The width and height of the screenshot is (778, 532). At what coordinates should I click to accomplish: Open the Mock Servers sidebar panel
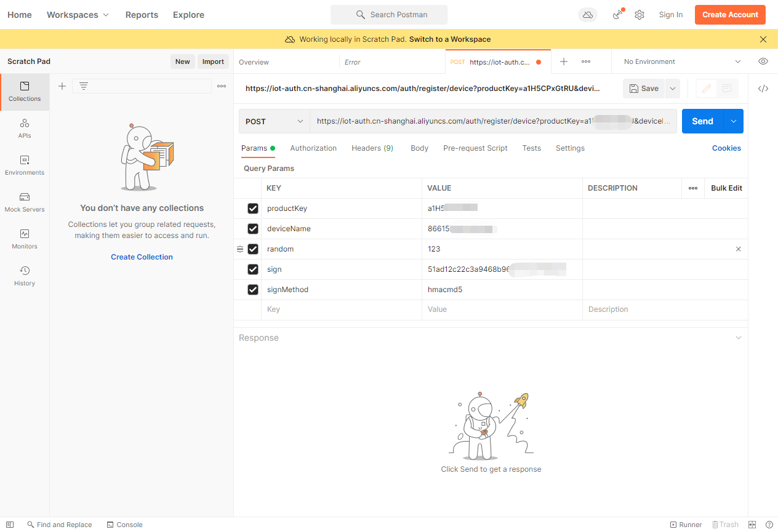tap(25, 202)
